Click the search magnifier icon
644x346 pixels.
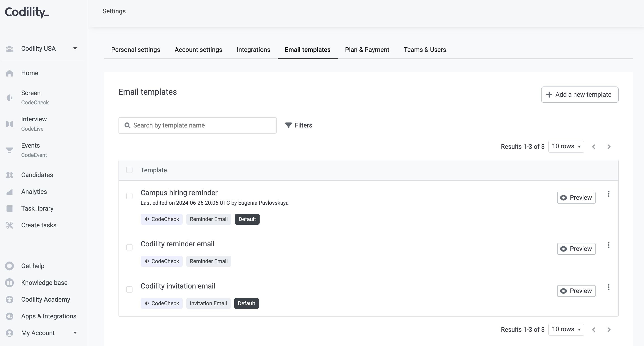(128, 125)
